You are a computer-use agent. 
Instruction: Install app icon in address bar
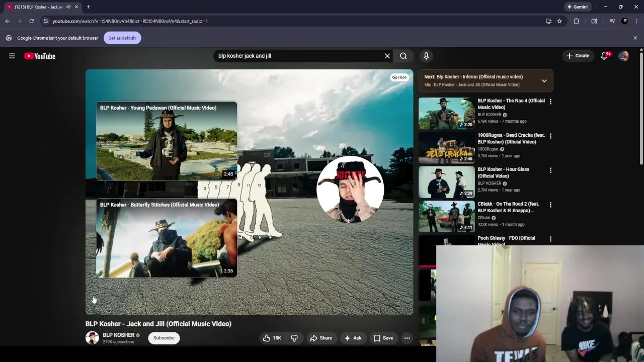(548, 21)
